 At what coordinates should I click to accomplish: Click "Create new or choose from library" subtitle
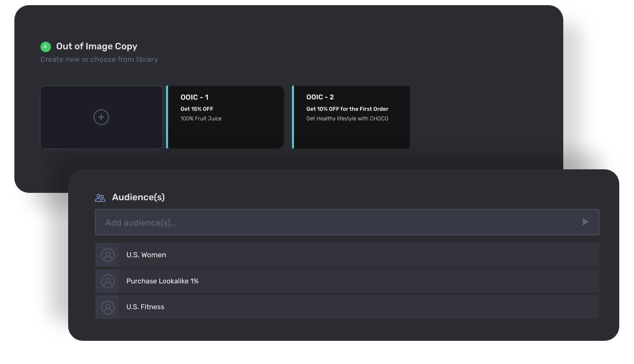click(99, 60)
